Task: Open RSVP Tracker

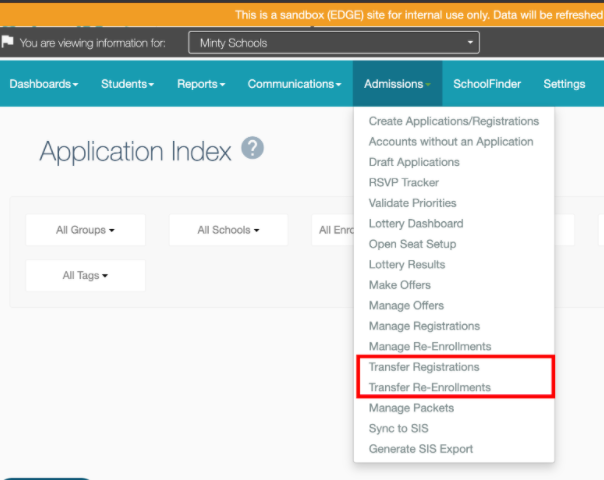Action: (404, 183)
